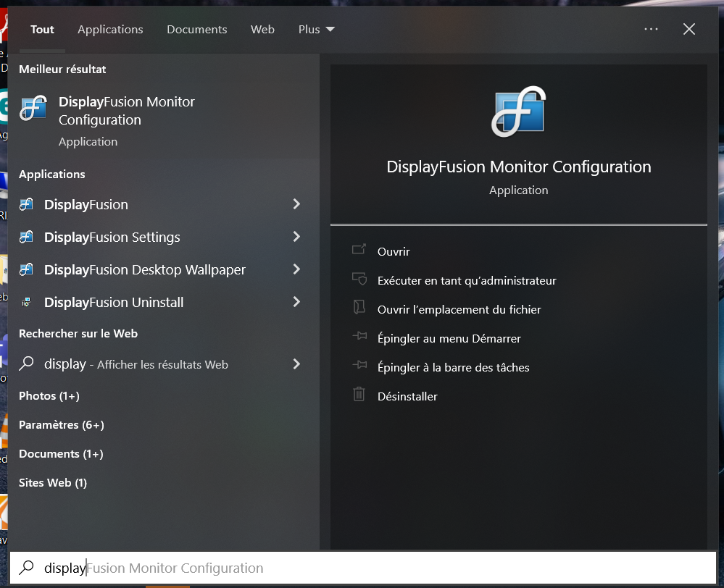Expand the display web results chevron
Screen dimensions: 724x588
pos(296,364)
